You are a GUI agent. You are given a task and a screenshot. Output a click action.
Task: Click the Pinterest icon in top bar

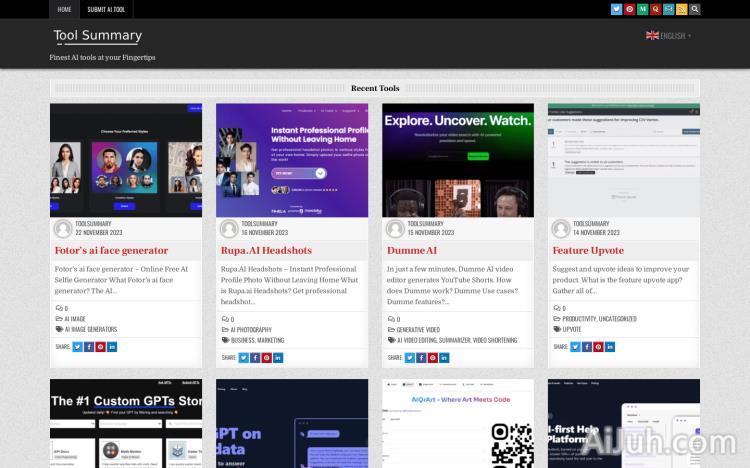[x=629, y=9]
